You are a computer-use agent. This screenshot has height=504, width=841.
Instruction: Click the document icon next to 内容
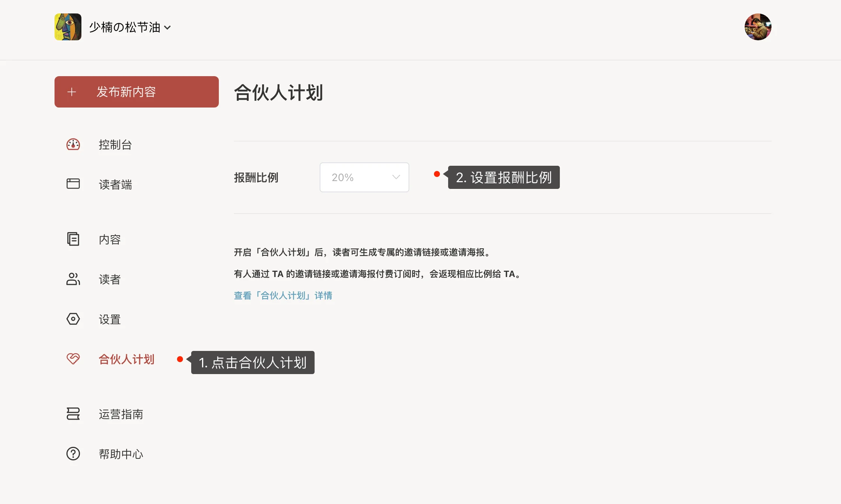click(73, 239)
